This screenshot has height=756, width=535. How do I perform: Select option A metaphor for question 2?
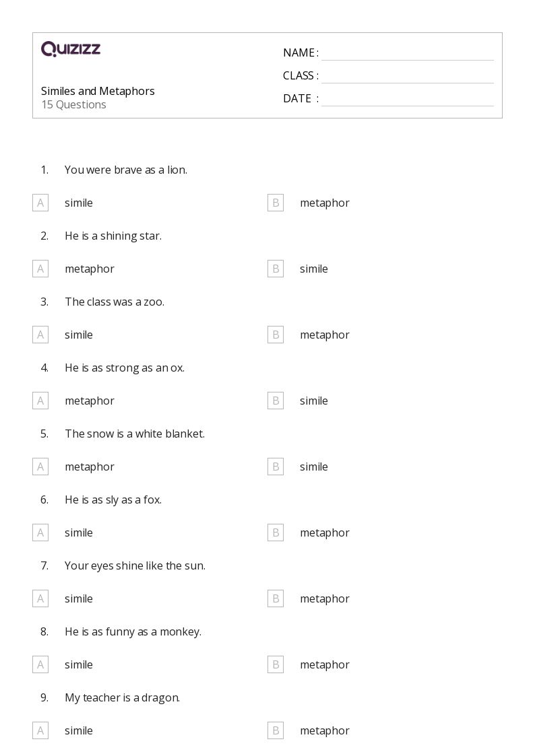point(40,269)
